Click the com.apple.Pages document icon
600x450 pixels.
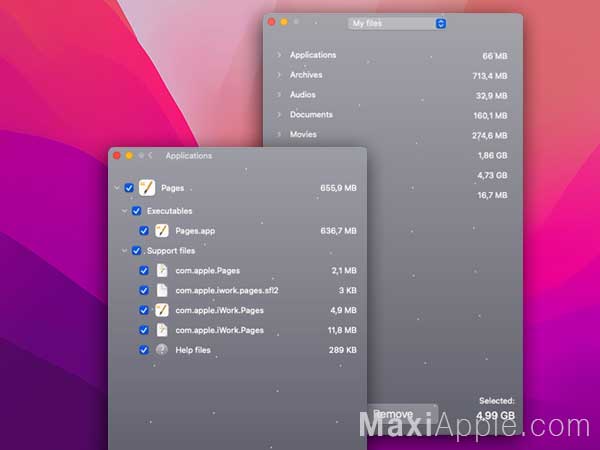click(162, 271)
